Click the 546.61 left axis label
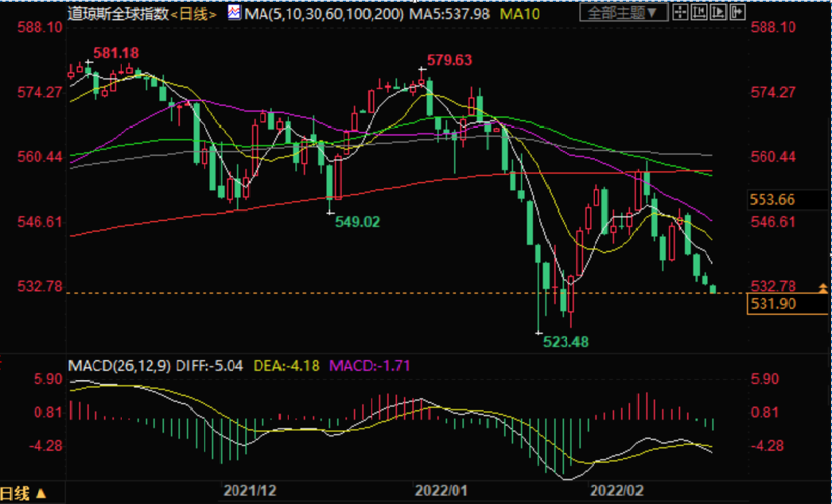This screenshot has width=832, height=504. point(40,222)
